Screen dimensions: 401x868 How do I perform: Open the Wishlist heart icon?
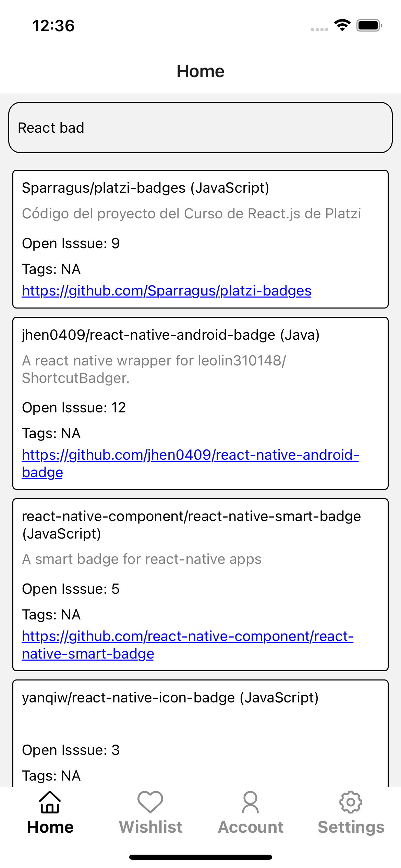click(151, 802)
